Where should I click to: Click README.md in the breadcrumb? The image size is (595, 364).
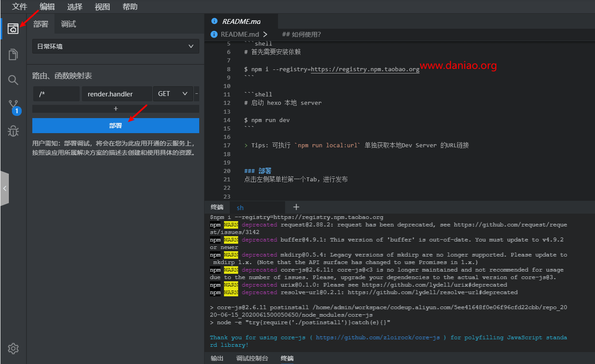pyautogui.click(x=240, y=34)
